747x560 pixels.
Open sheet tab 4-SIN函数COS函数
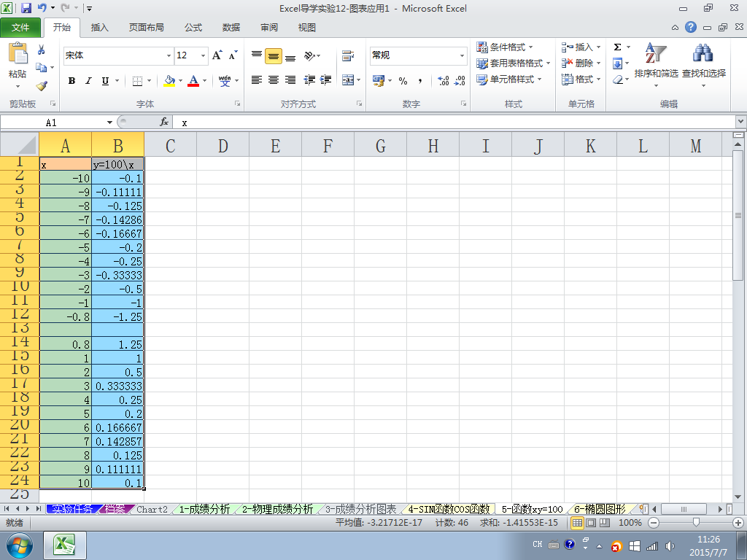(449, 509)
